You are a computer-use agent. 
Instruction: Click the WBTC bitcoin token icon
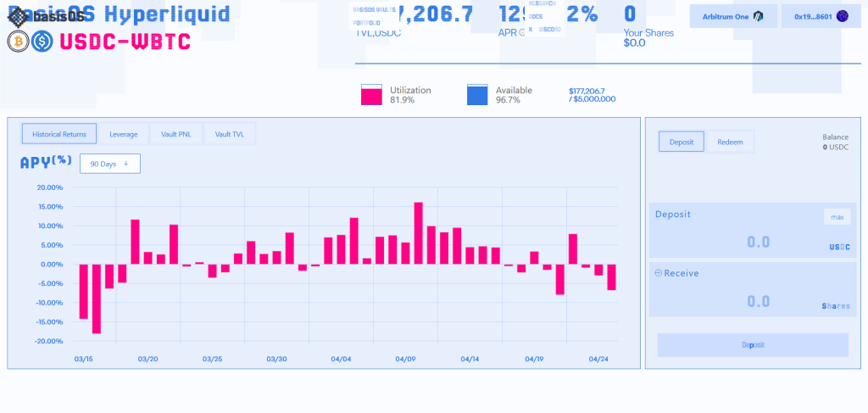[19, 42]
